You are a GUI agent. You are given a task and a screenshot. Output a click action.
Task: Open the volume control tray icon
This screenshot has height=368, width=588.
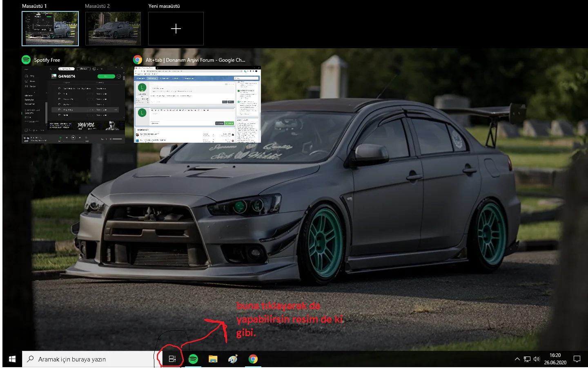tap(537, 359)
